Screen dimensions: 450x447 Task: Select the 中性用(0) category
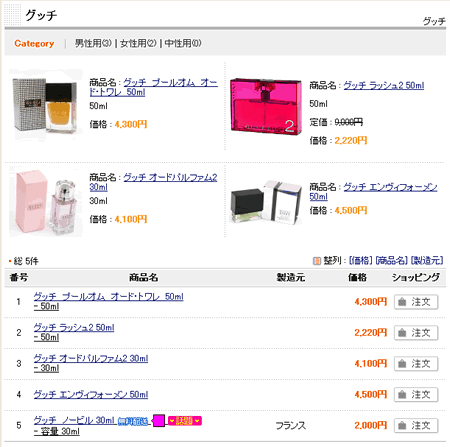(x=183, y=43)
